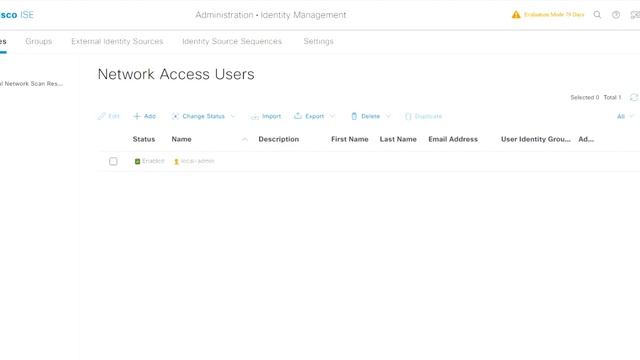Click the User Identity Groups column header
Viewport: 640px width, 360px height.
[536, 139]
